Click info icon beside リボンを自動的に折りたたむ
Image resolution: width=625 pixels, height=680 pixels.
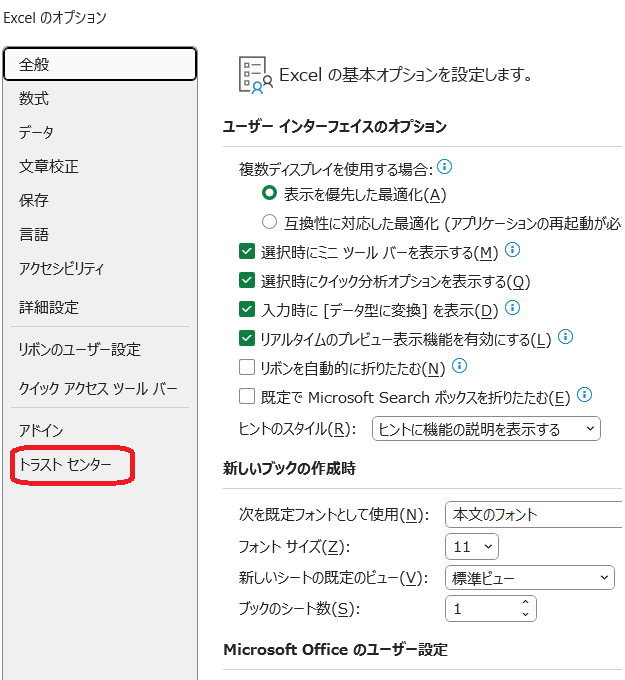[x=459, y=366]
